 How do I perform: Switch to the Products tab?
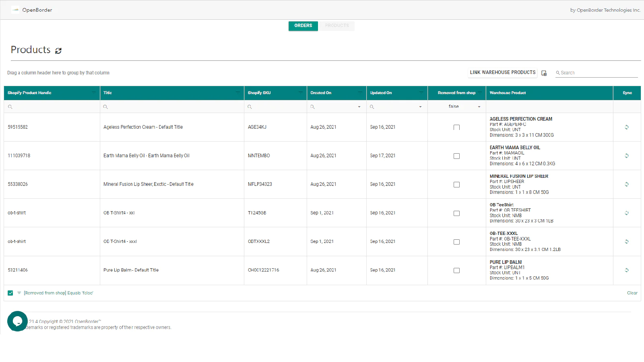(x=337, y=26)
